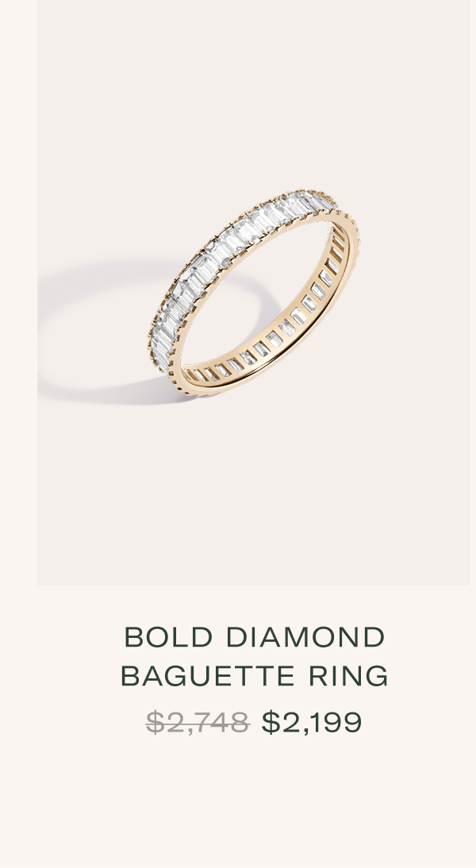
Task: Select the crossed-out original price $2,748
Action: (198, 723)
